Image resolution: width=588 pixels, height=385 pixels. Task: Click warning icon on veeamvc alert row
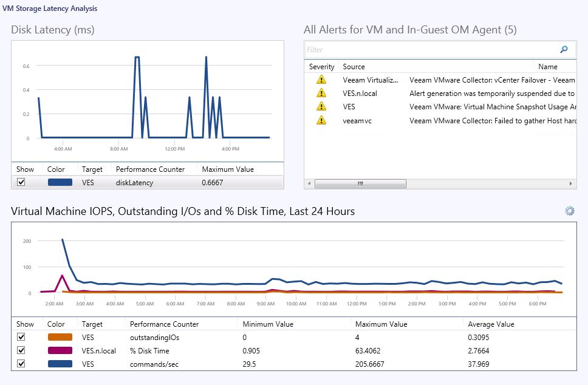[321, 120]
